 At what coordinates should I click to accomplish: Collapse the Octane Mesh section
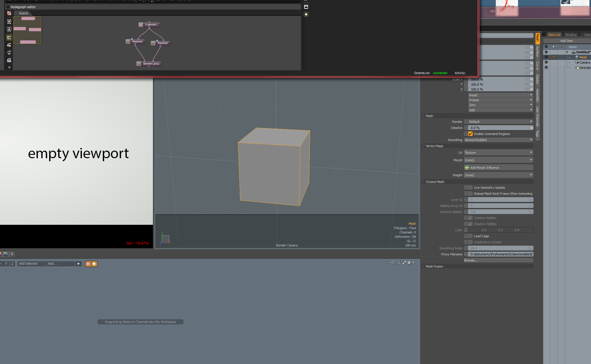(424, 182)
